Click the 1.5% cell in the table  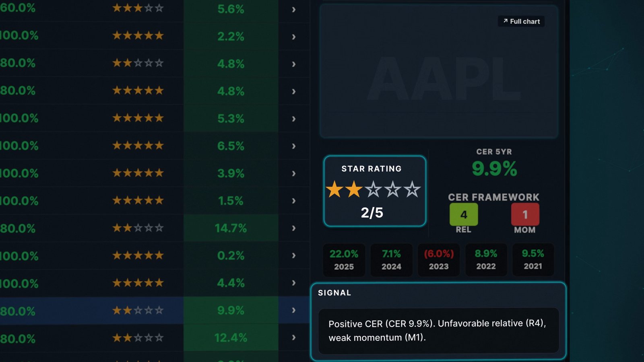[231, 201]
